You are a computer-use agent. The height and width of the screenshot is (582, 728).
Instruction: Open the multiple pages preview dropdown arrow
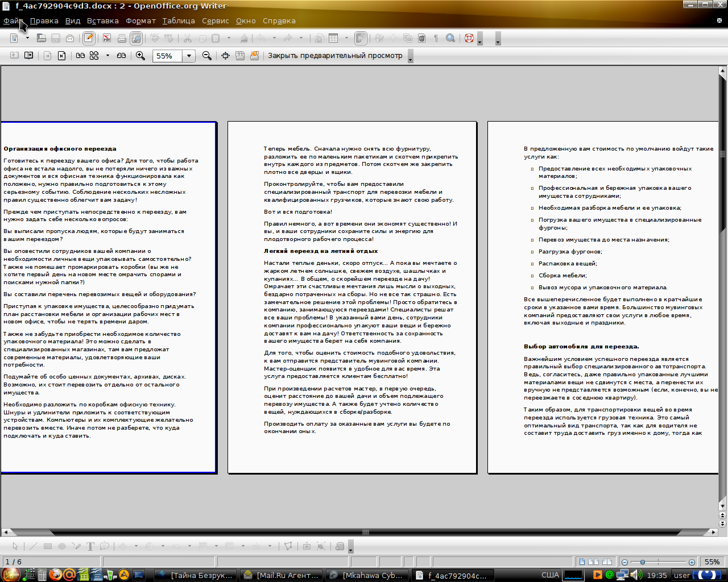107,56
